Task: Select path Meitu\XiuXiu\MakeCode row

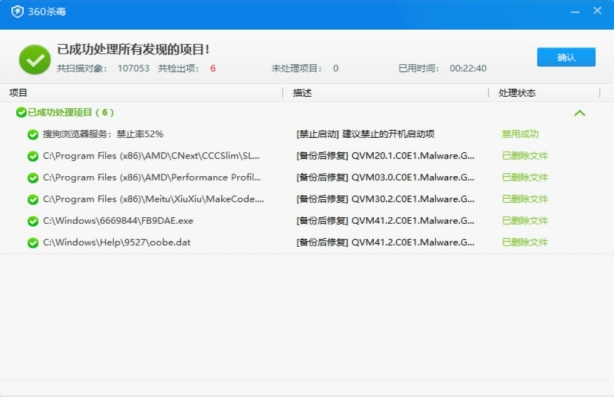Action: coord(154,199)
